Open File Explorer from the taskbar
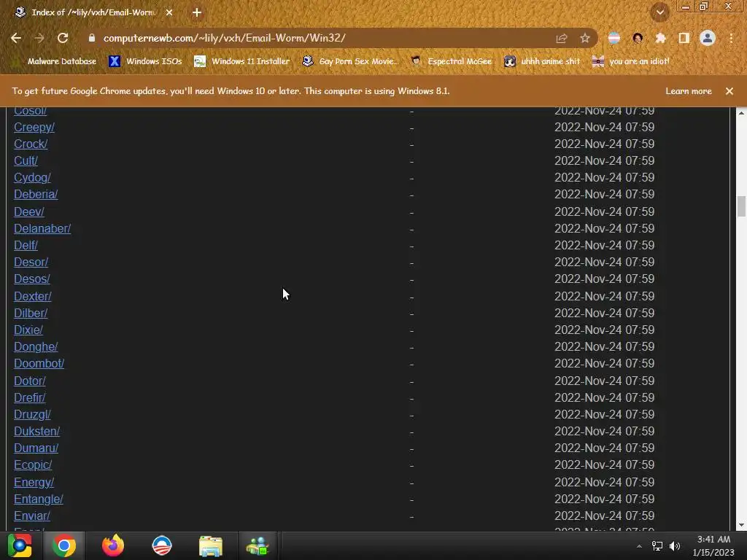 (x=211, y=546)
